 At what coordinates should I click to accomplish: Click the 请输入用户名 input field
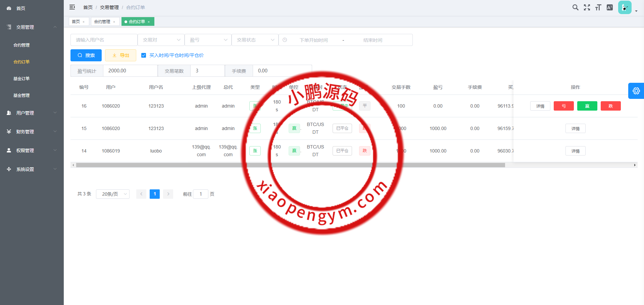104,40
